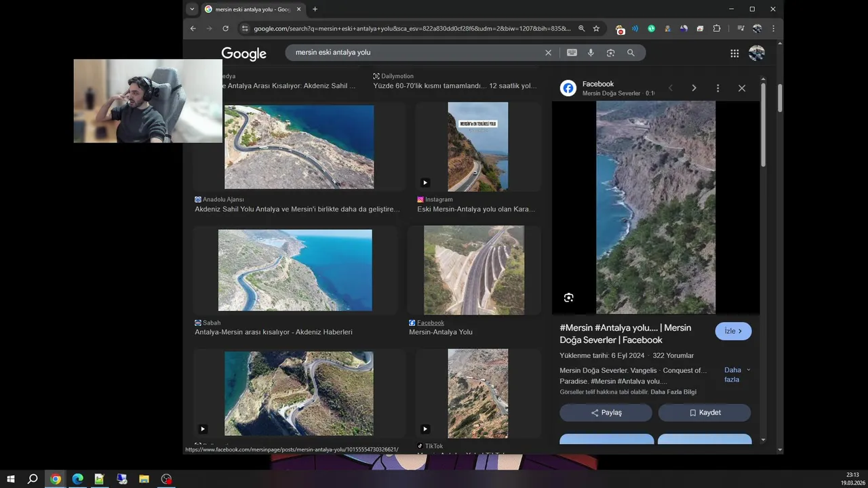Open Chrome's three-dot menu

[773, 28]
